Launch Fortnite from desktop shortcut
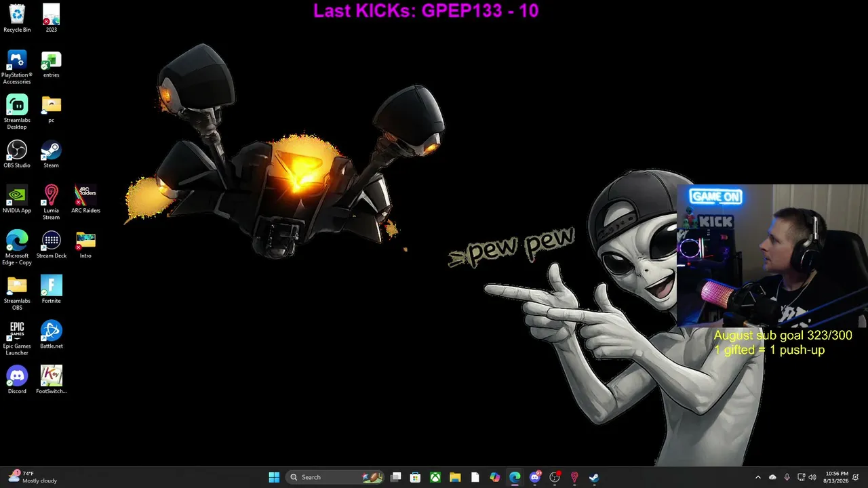868x488 pixels. tap(51, 289)
